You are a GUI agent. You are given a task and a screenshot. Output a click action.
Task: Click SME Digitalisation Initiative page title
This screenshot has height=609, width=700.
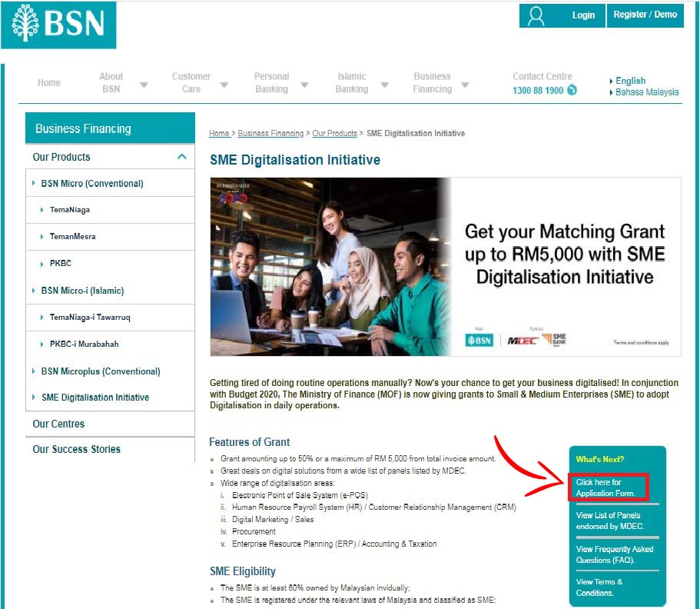295,160
